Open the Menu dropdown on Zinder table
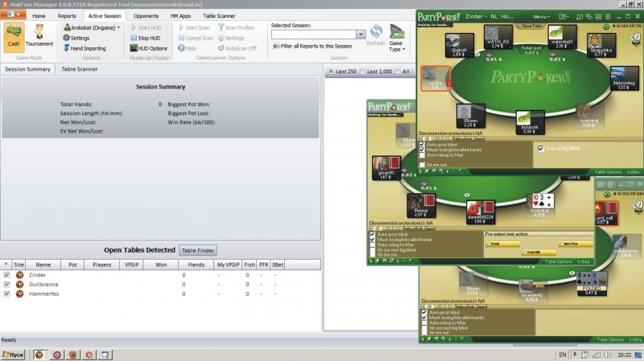644x361 pixels. point(541,17)
